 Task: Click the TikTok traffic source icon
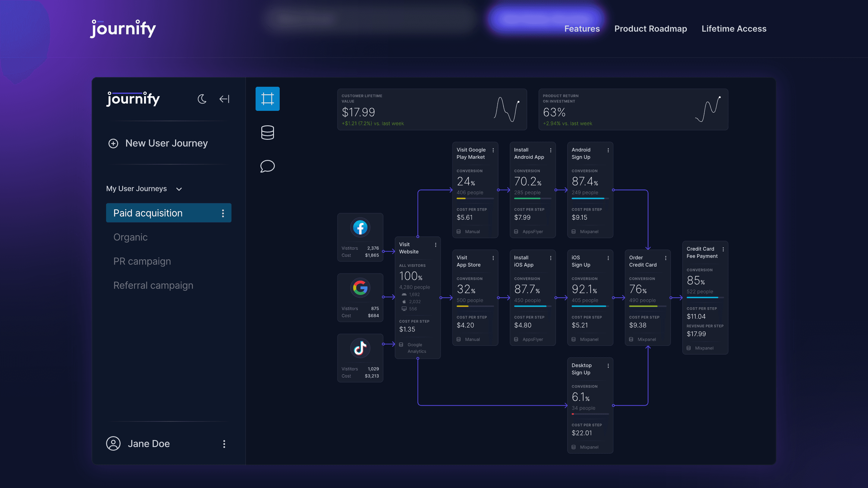pyautogui.click(x=360, y=348)
